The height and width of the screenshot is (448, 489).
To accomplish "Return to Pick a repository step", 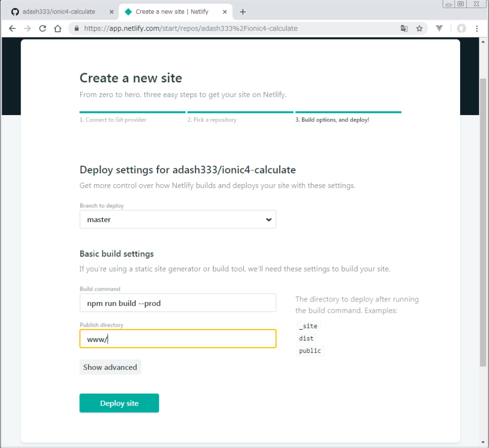I will tap(212, 119).
